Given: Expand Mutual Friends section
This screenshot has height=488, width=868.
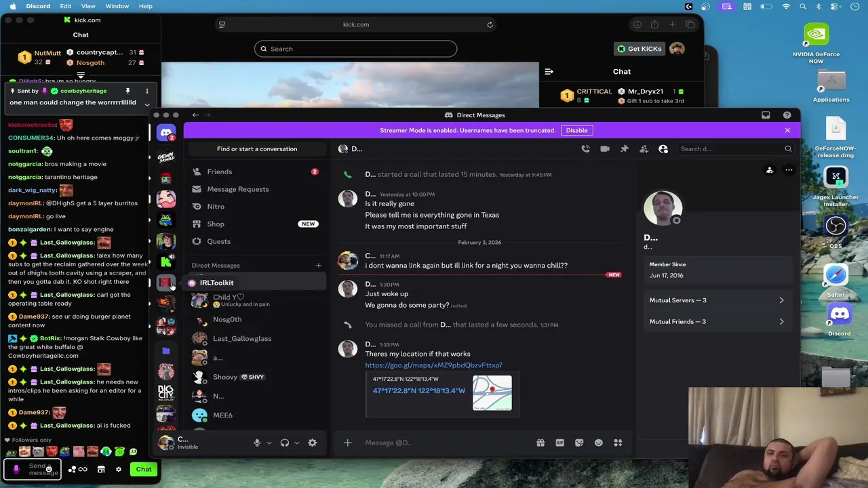Looking at the screenshot, I should pos(716,322).
